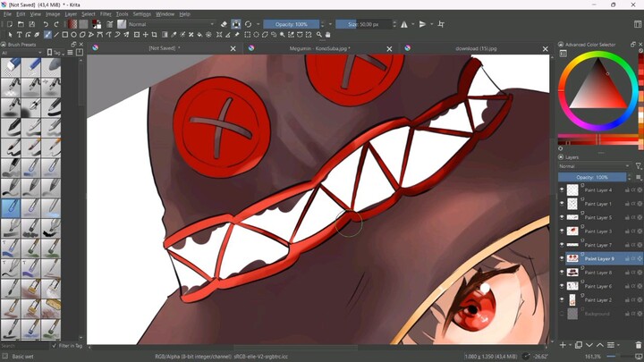Toggle the Filter in Tag checkbox
Image resolution: width=644 pixels, height=362 pixels.
point(54,346)
